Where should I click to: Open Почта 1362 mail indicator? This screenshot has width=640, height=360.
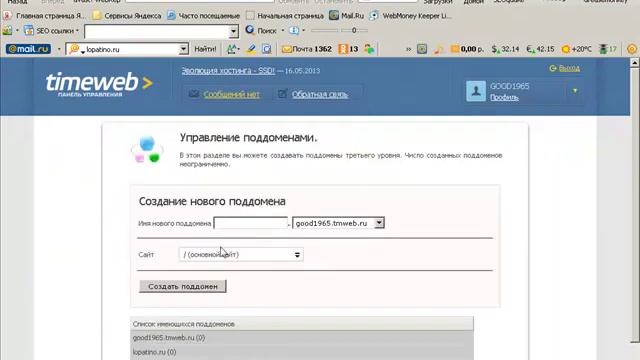coord(307,49)
